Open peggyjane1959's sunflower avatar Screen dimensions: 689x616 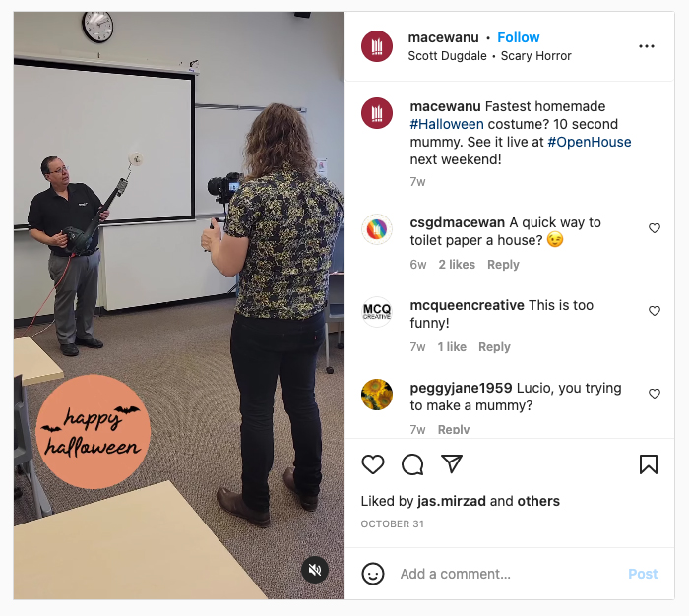(x=377, y=395)
